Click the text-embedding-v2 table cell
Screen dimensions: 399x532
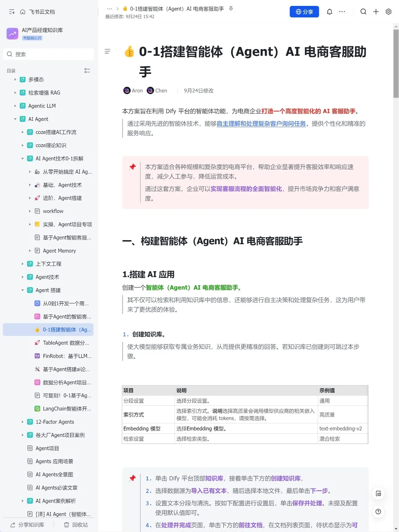tap(343, 429)
